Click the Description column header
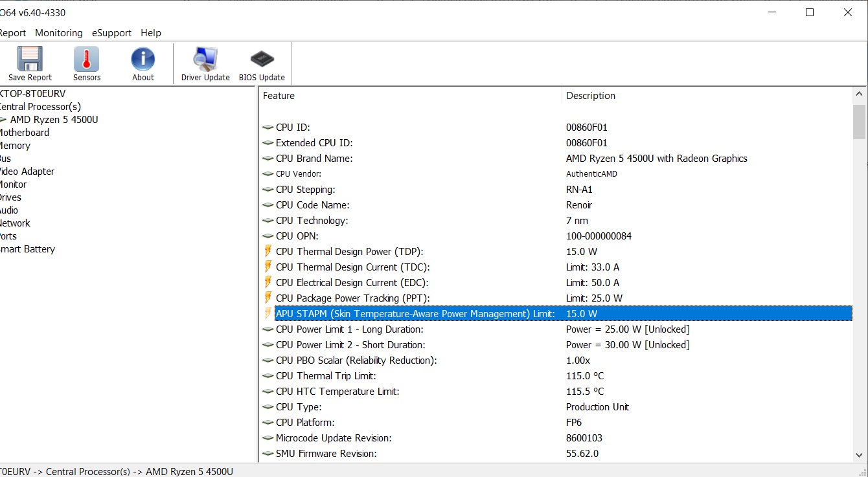This screenshot has height=477, width=868. (707, 96)
